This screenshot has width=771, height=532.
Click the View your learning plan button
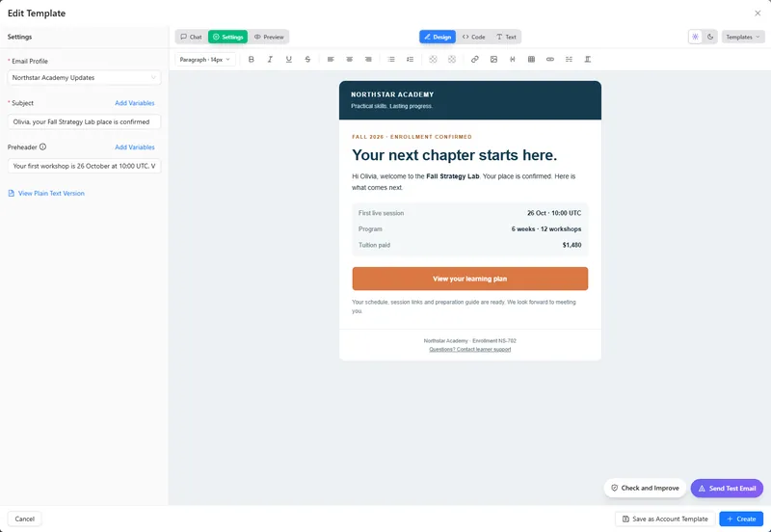(470, 279)
